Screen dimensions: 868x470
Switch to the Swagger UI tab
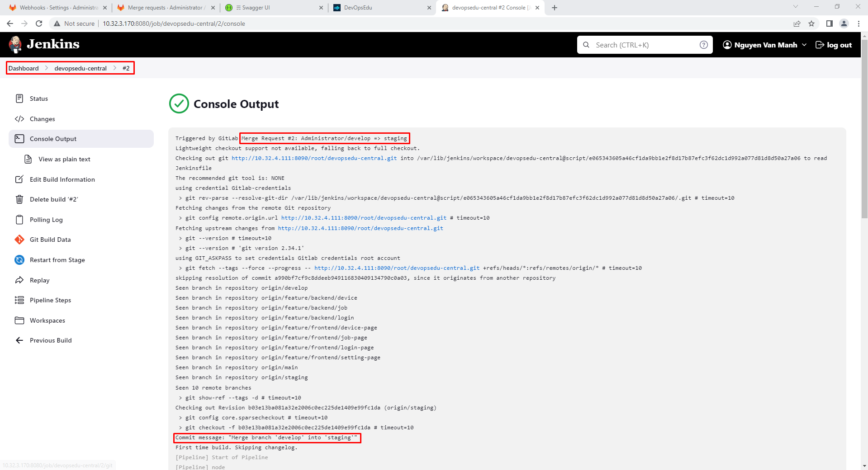(x=274, y=8)
